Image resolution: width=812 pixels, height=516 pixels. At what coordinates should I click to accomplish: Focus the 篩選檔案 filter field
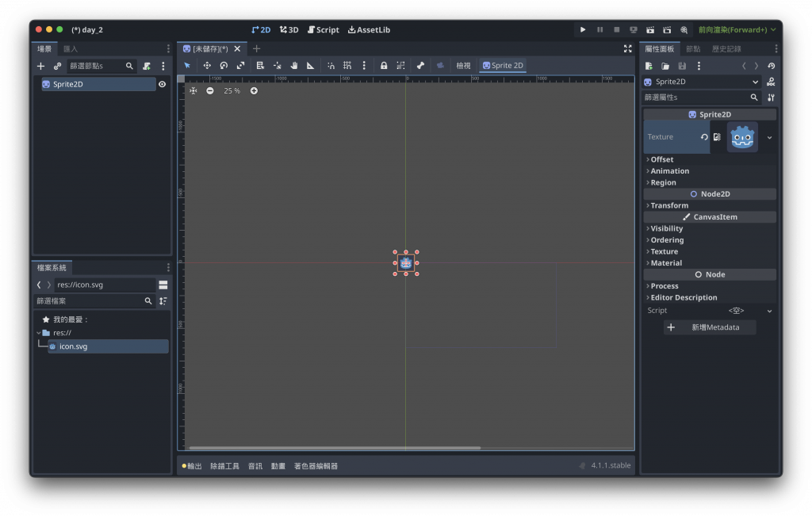click(x=95, y=300)
